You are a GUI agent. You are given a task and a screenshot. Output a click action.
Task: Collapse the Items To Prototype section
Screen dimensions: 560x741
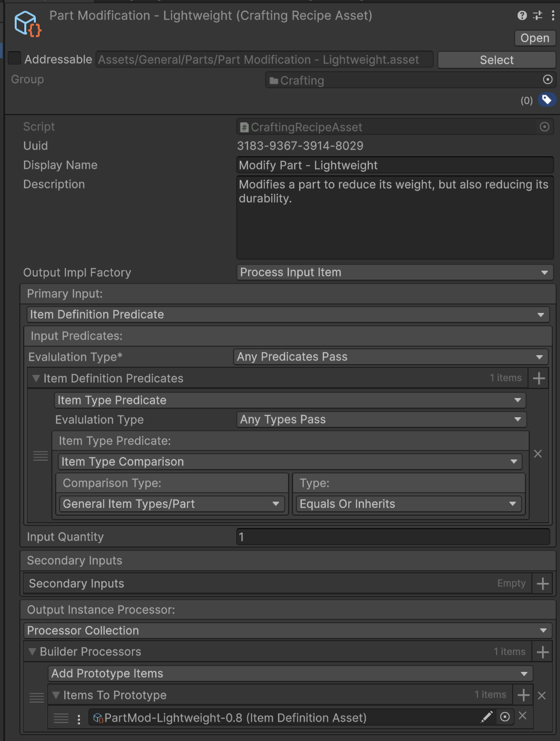point(55,695)
